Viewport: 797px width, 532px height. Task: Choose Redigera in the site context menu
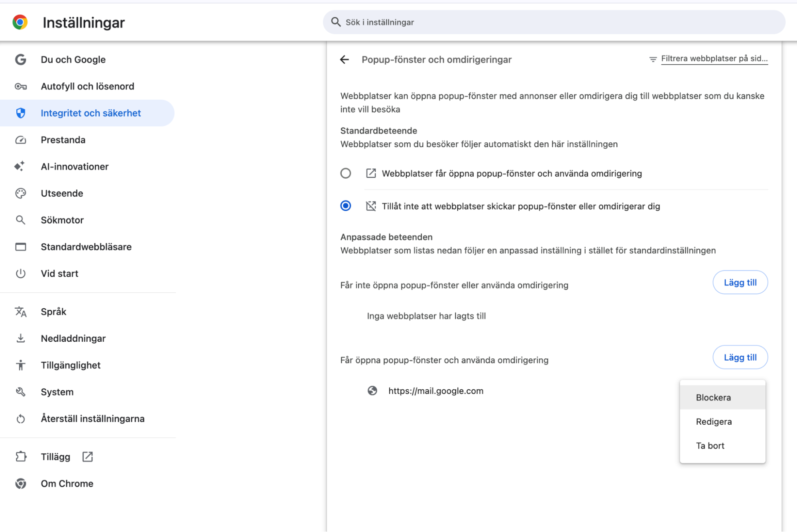(x=722, y=422)
